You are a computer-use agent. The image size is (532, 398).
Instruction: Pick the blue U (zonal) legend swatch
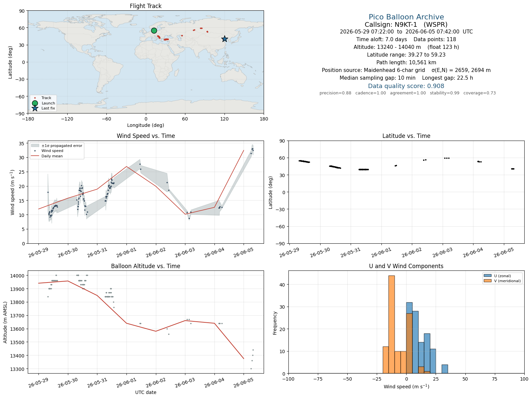[x=487, y=276]
